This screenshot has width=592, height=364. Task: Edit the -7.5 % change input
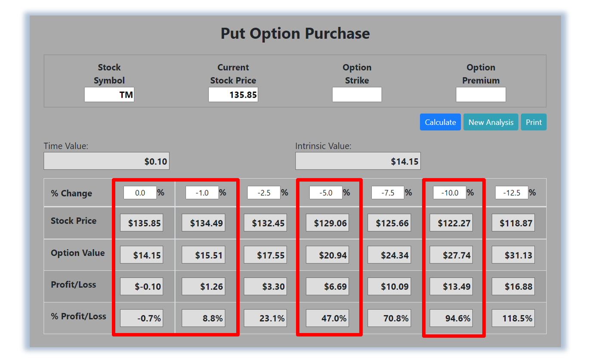coord(388,193)
